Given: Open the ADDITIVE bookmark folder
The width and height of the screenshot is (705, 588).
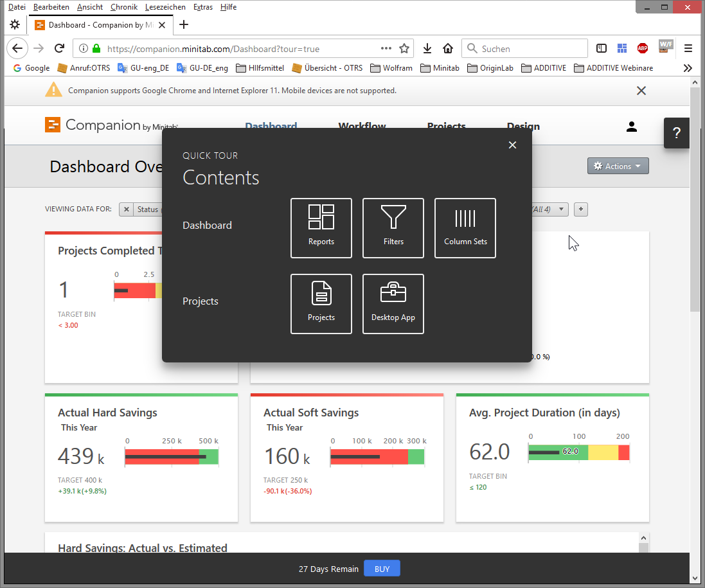Looking at the screenshot, I should [x=544, y=68].
